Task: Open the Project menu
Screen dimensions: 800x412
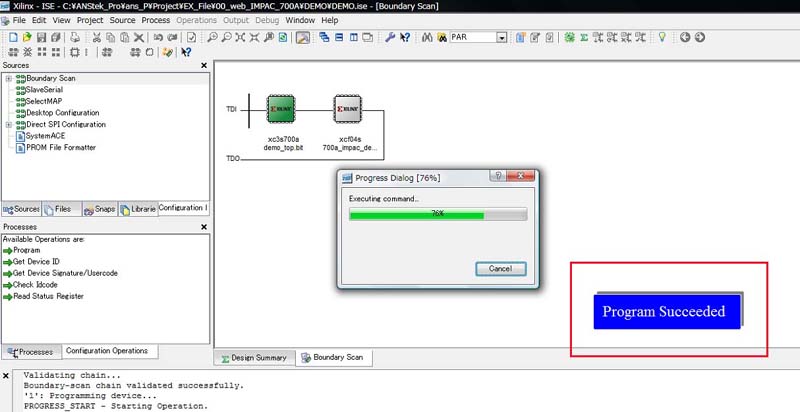Action: 90,20
